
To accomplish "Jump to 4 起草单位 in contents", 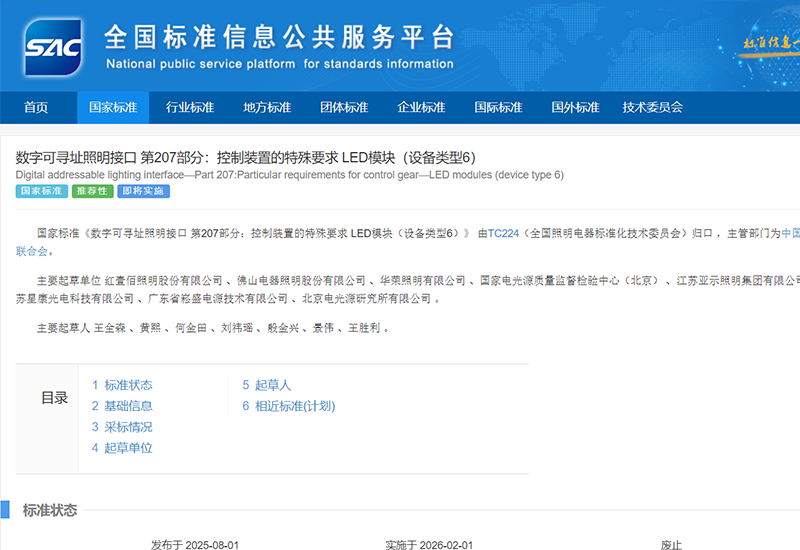I will pos(123,448).
